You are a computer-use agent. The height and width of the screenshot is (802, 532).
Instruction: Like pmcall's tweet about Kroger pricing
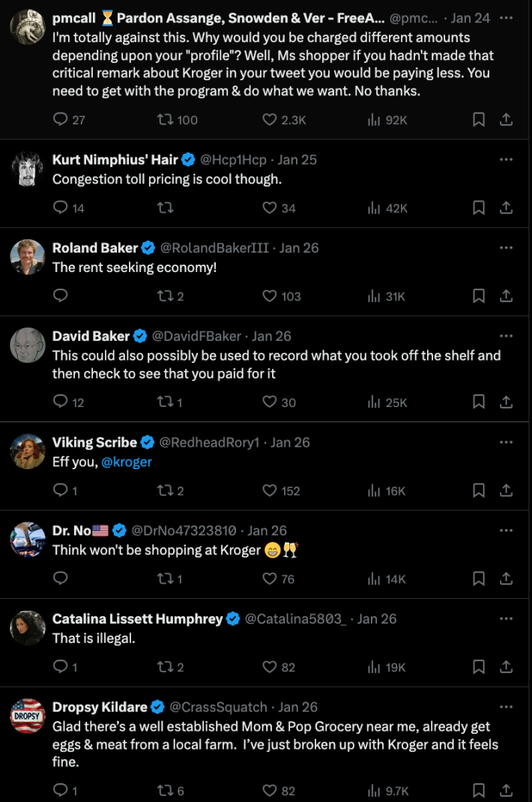(x=268, y=119)
